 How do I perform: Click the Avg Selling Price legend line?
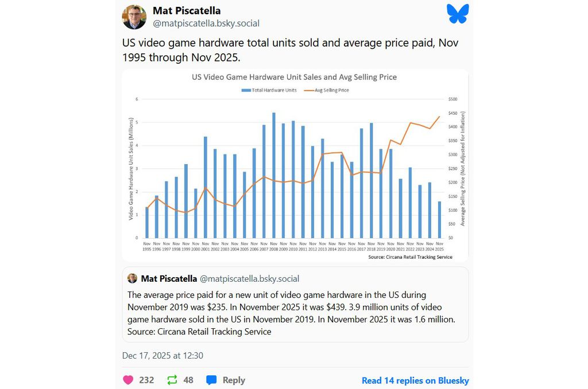coord(308,90)
